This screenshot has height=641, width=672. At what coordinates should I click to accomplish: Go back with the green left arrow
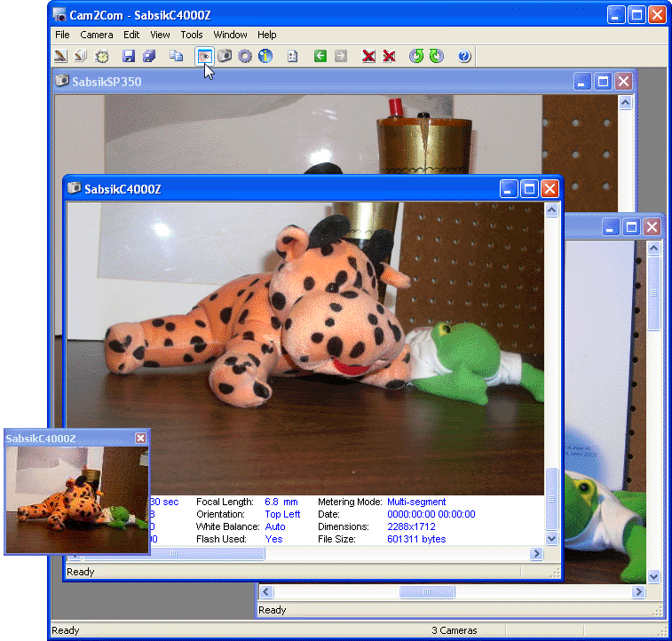(320, 56)
